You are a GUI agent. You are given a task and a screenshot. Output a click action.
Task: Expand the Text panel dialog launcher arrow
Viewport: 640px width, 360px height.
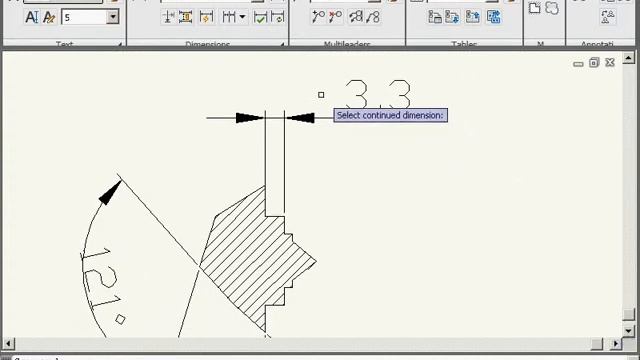pyautogui.click(x=120, y=44)
